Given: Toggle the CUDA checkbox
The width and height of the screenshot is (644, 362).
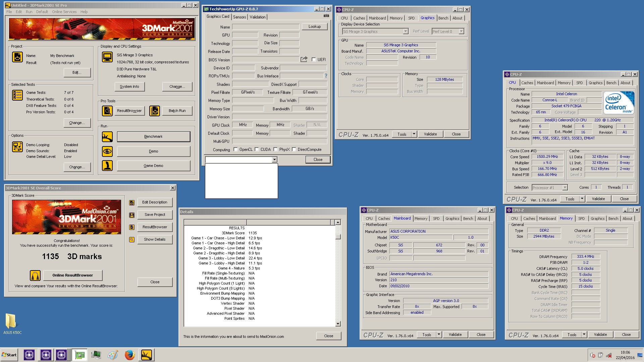Looking at the screenshot, I should [257, 149].
